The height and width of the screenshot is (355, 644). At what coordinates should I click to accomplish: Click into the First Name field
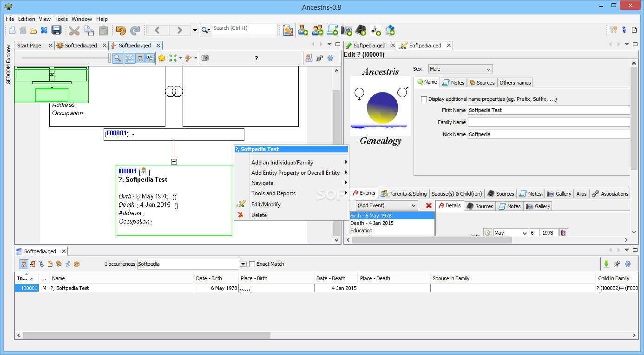click(x=549, y=110)
